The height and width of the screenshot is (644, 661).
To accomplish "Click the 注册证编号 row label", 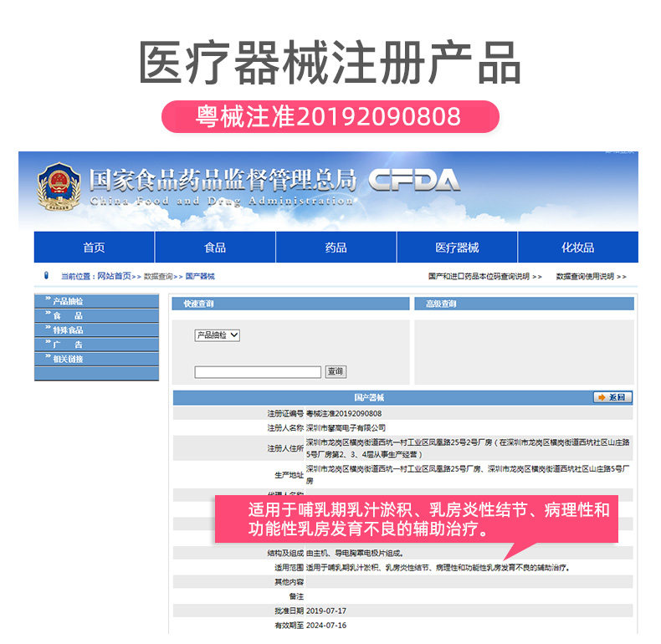I will click(285, 413).
